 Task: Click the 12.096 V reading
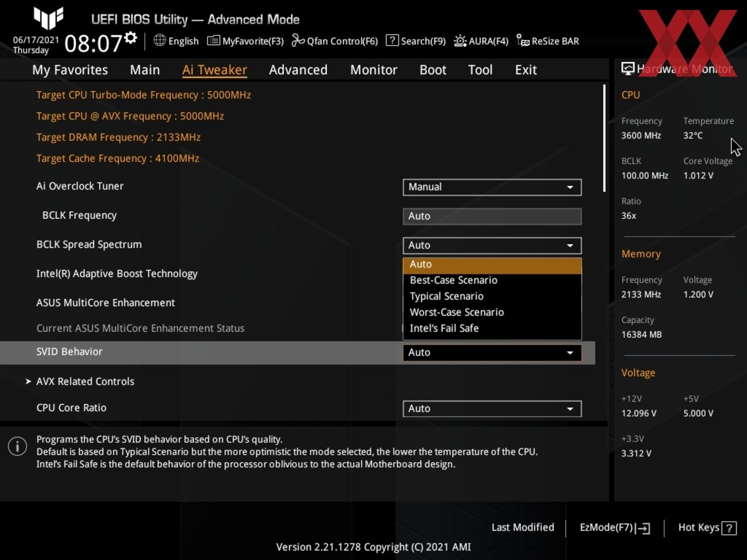coord(639,413)
